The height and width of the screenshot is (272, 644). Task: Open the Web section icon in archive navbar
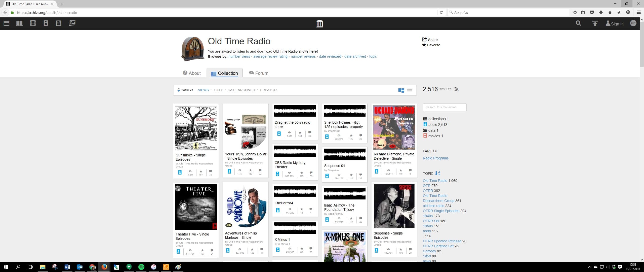click(x=7, y=23)
